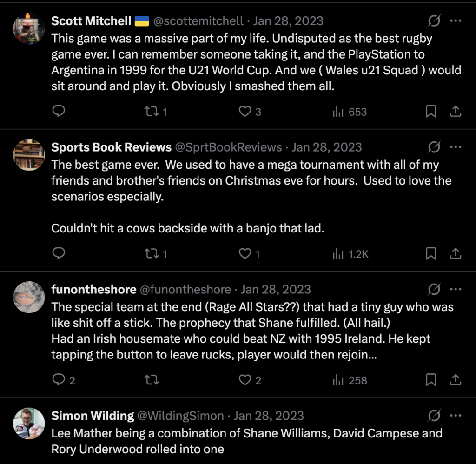
Task: Click Simon Wilding's profile avatar
Action: click(29, 424)
